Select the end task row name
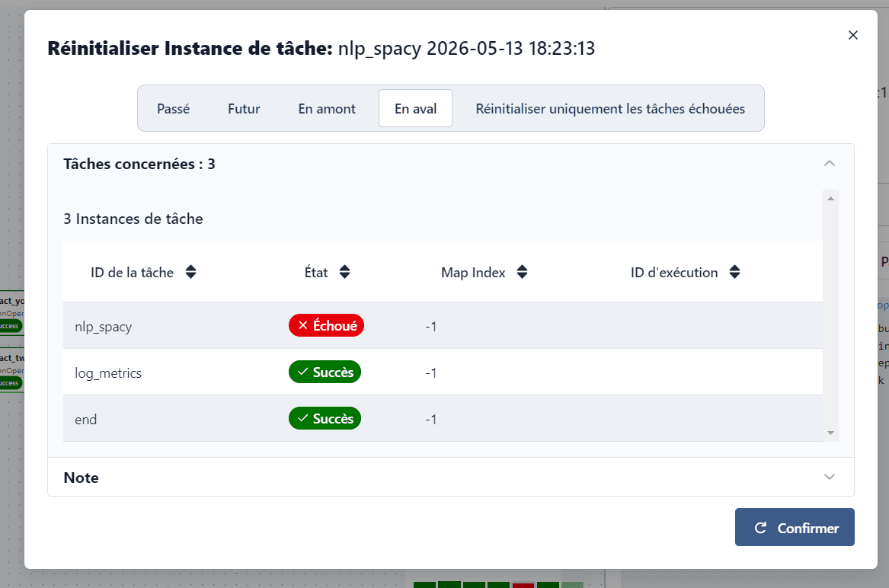The width and height of the screenshot is (889, 588). (x=85, y=420)
